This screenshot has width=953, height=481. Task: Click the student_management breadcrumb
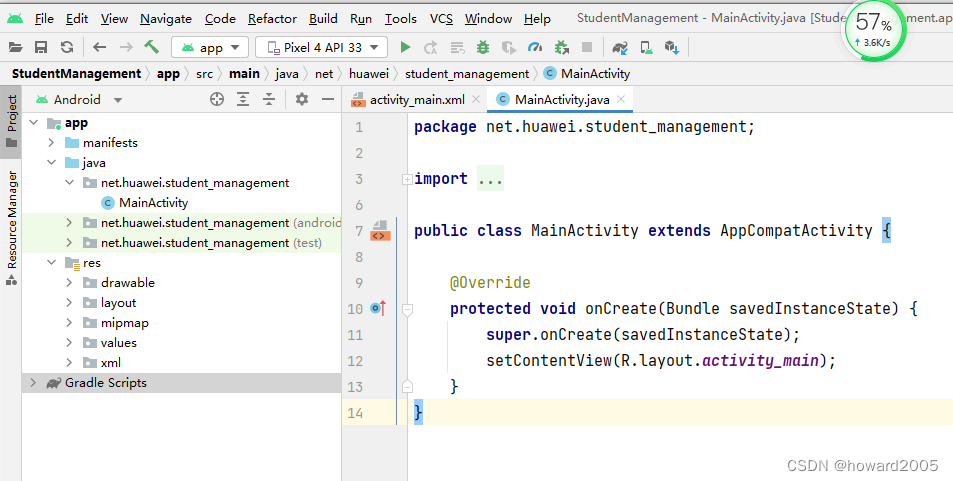[467, 74]
